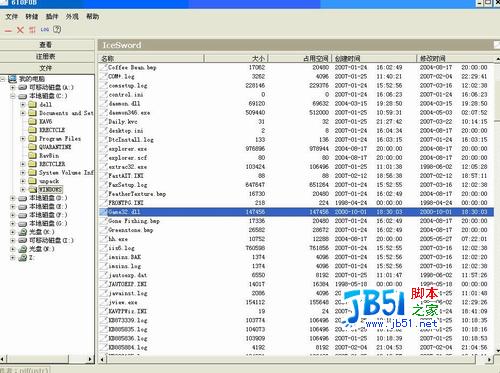This screenshot has height=373, width=500.
Task: Select the file control.ini
Action: [x=126, y=94]
